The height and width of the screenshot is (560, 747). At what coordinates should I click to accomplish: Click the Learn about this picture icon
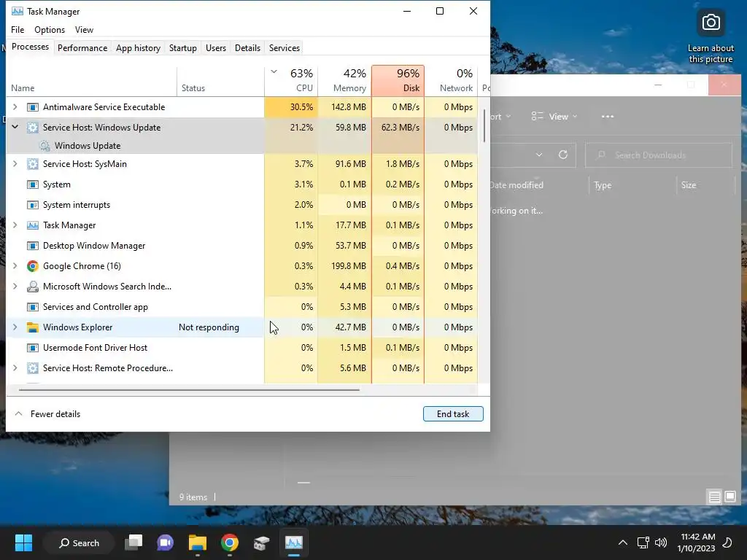pyautogui.click(x=711, y=23)
